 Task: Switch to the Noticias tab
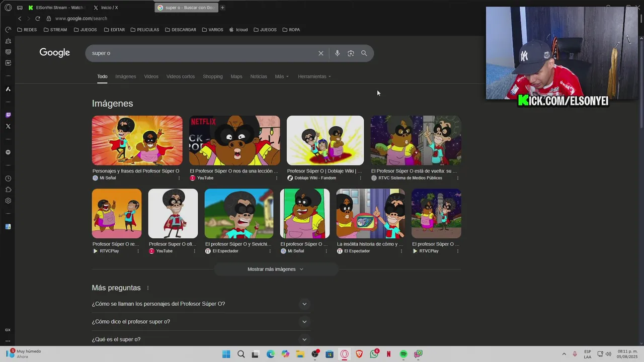[259, 76]
